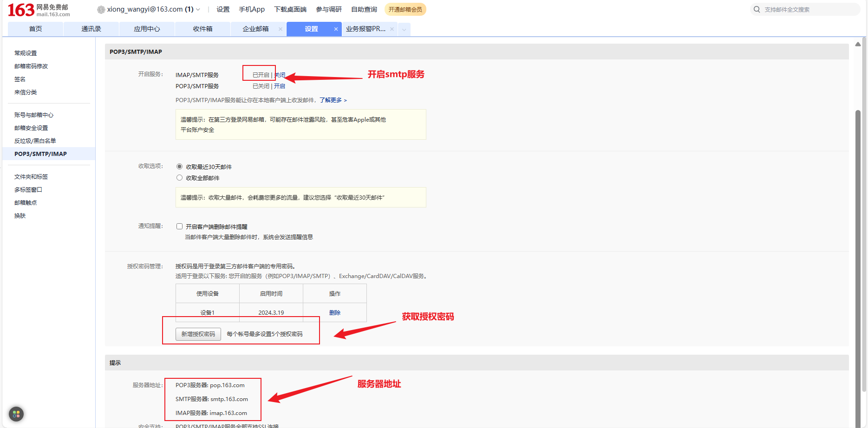This screenshot has width=868, height=428.
Task: Open 反垃圾/黑白名单 in the sidebar
Action: pos(35,141)
